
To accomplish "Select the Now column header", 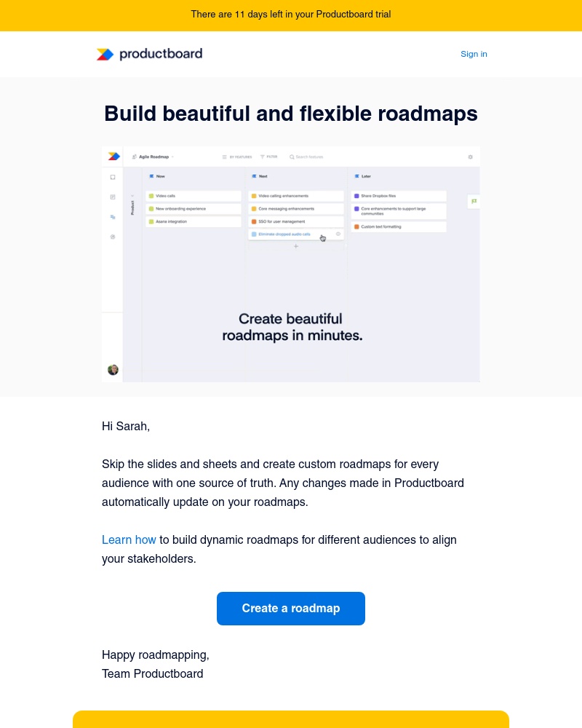I will click(x=160, y=176).
